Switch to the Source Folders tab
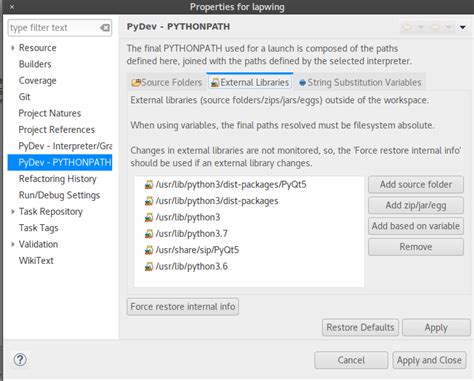The width and height of the screenshot is (474, 381). click(x=167, y=82)
